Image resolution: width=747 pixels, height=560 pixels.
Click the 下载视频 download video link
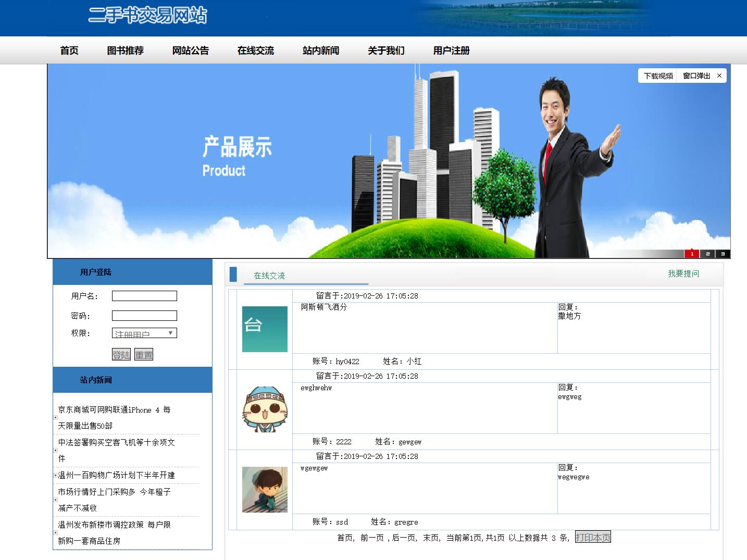coord(657,76)
